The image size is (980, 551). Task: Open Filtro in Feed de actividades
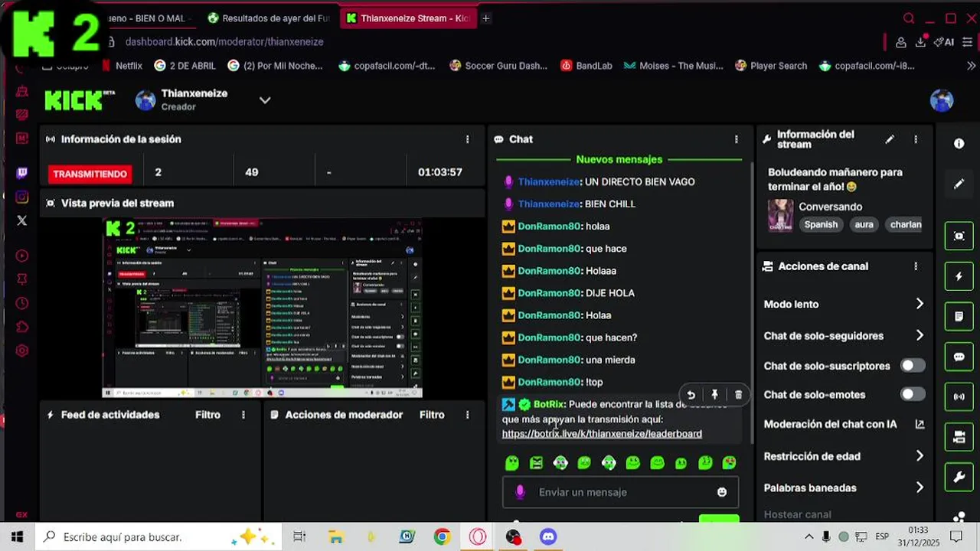tap(207, 415)
